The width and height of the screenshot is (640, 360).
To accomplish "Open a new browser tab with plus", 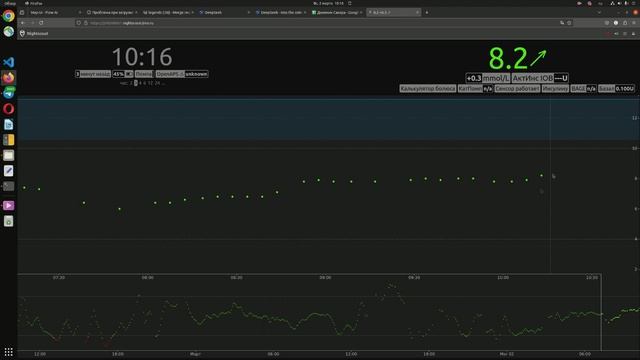I will coord(427,12).
